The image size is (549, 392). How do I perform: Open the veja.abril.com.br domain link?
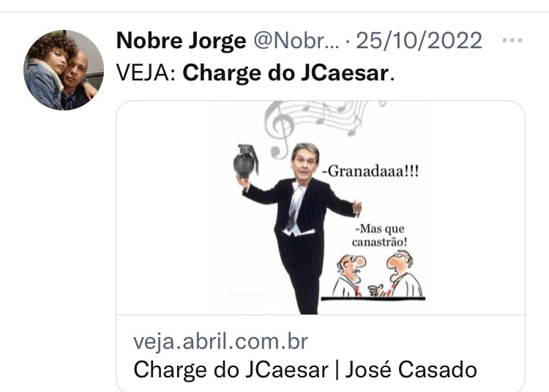[220, 342]
